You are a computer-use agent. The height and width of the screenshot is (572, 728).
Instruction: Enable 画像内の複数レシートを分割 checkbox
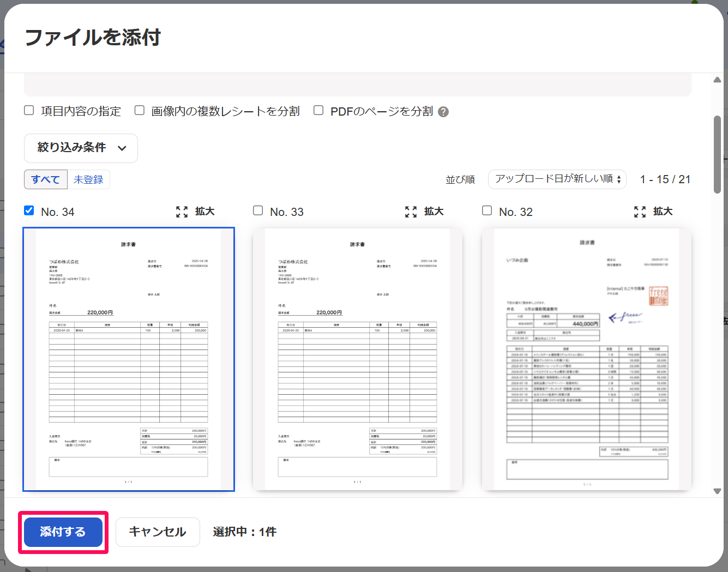point(140,110)
